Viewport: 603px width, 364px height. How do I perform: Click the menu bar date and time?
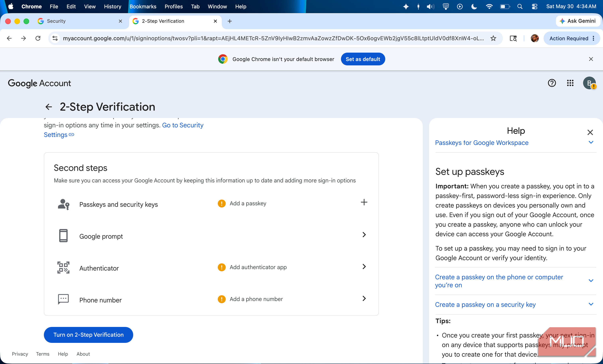tap(571, 7)
